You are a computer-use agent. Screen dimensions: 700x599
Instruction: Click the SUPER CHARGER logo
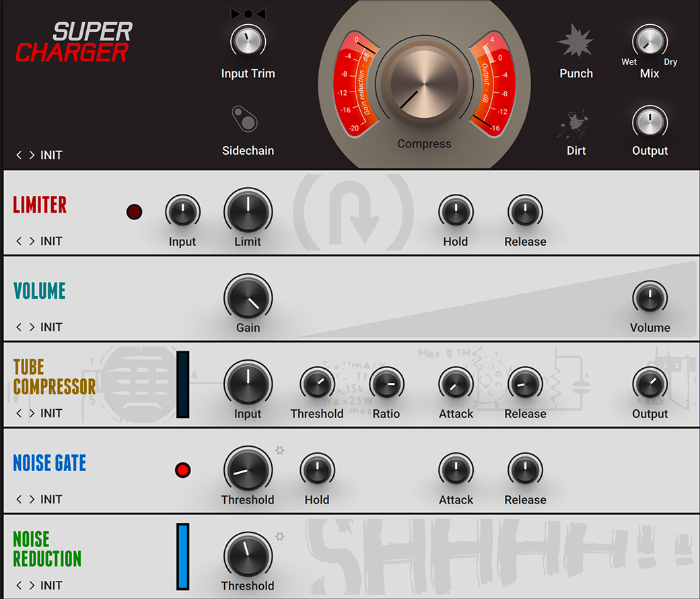74,42
